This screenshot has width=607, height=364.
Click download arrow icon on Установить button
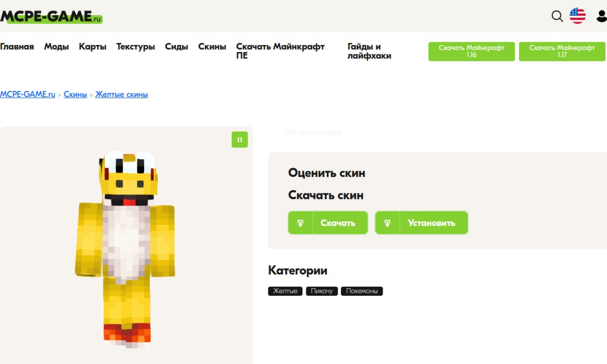point(387,223)
